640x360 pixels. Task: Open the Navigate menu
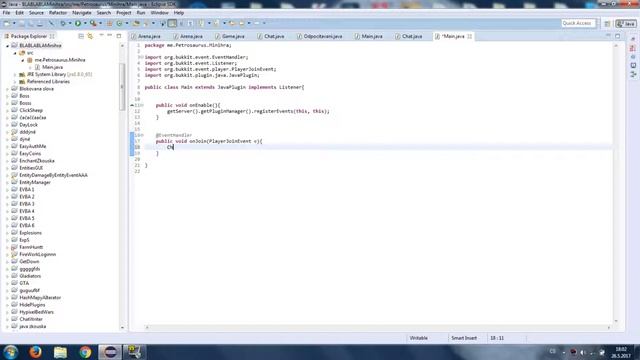click(x=82, y=13)
